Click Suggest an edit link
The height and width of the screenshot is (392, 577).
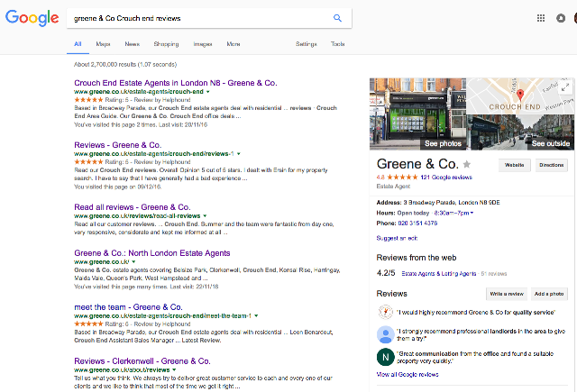coord(397,238)
